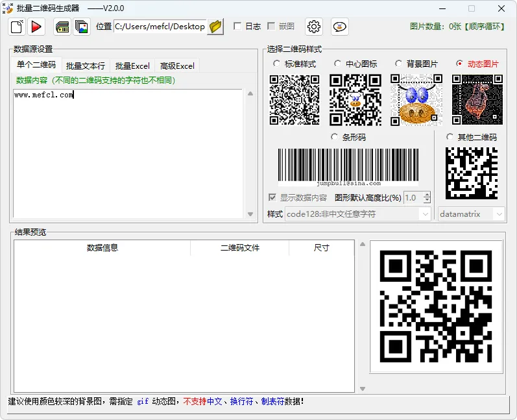Click the bottom status tip about gif 动态图
This screenshot has height=420, width=517.
155,402
